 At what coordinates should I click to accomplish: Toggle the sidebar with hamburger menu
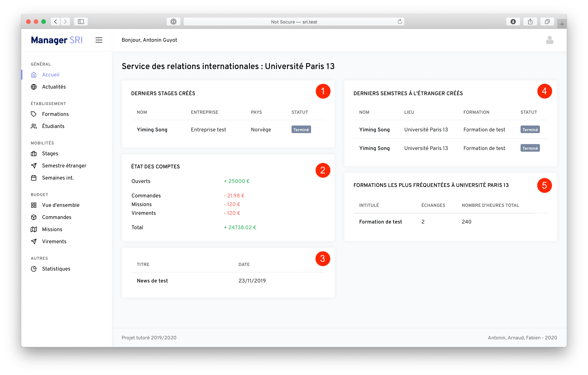click(x=99, y=40)
